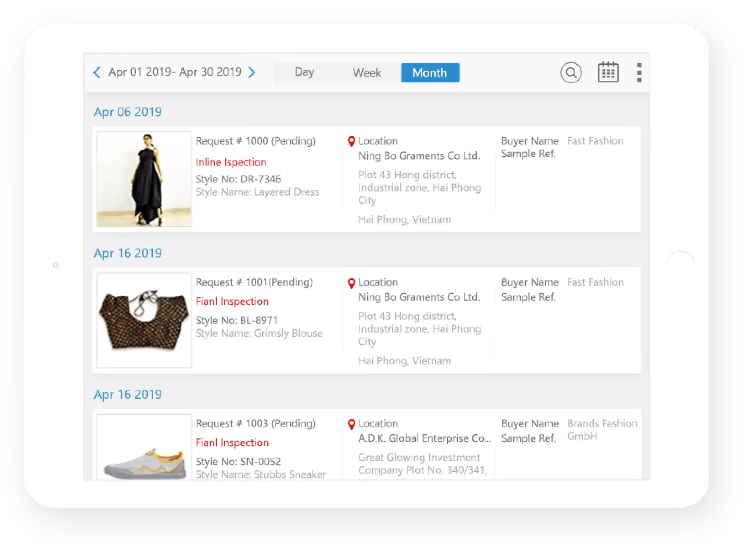Click location pin on Request 1003
Image resolution: width=756 pixels, height=556 pixels.
pyautogui.click(x=351, y=424)
